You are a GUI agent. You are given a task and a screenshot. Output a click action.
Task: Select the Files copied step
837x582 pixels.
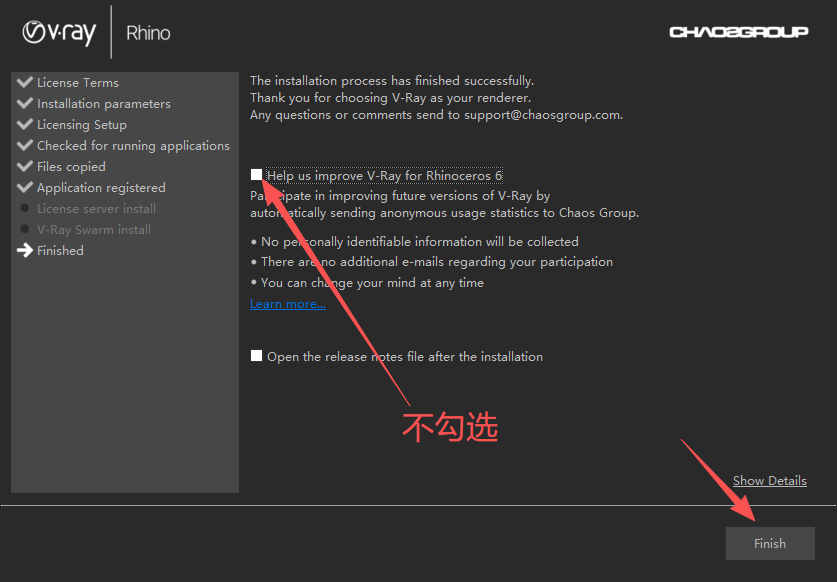click(71, 167)
